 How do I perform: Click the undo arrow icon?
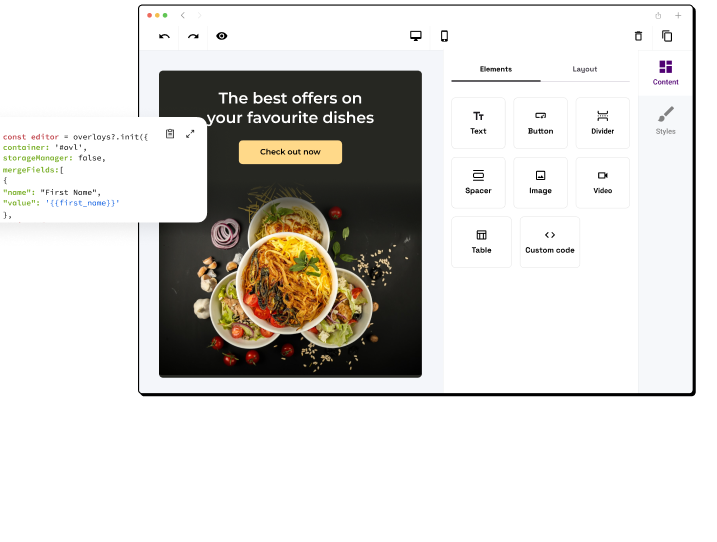pos(164,36)
